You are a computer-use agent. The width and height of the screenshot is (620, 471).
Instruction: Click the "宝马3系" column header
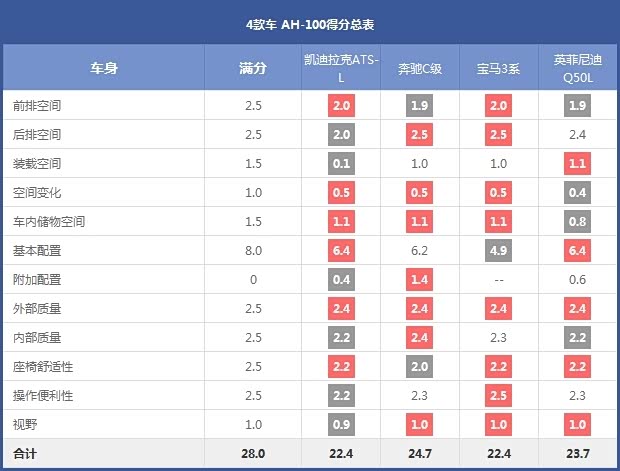(498, 69)
